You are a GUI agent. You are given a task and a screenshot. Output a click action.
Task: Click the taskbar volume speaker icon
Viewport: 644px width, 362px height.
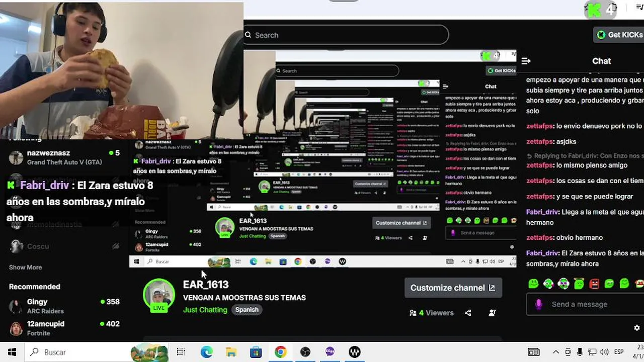click(x=604, y=352)
